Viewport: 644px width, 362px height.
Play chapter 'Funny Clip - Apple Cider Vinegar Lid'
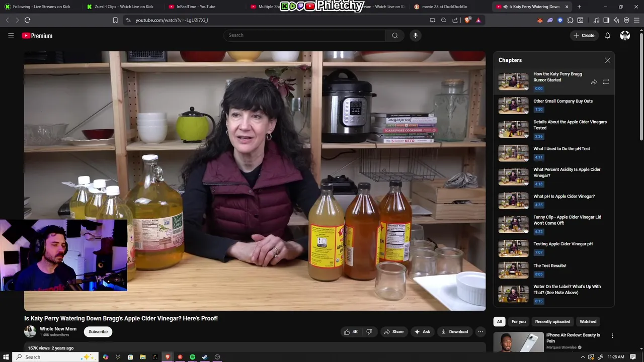click(553, 224)
